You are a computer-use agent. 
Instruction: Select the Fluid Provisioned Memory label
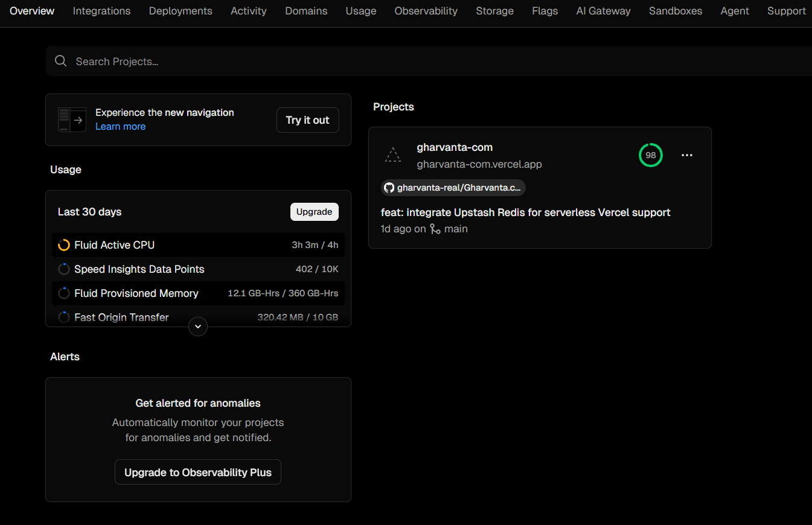(x=136, y=293)
